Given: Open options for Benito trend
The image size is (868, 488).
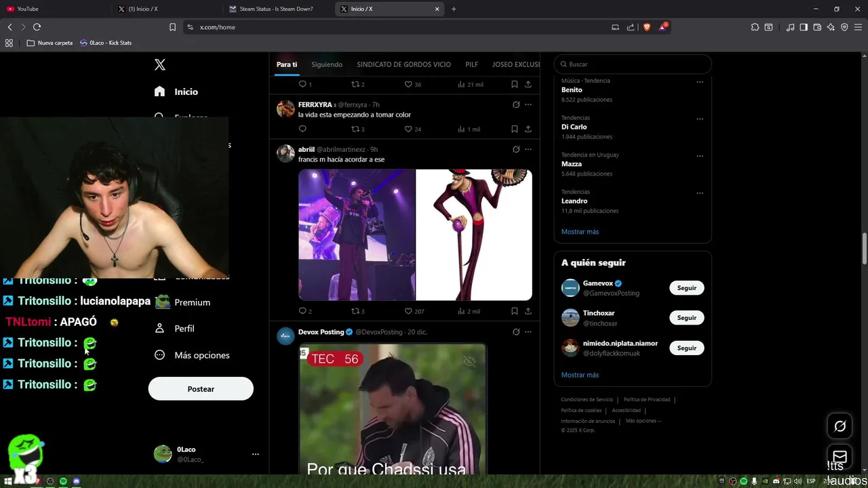Looking at the screenshot, I should point(700,82).
